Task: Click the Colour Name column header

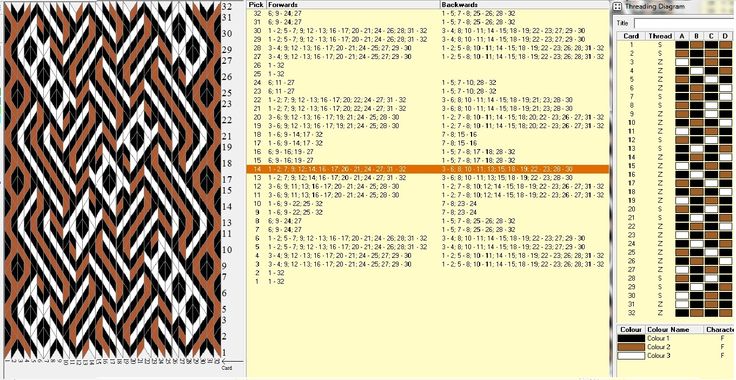Action: 675,329
